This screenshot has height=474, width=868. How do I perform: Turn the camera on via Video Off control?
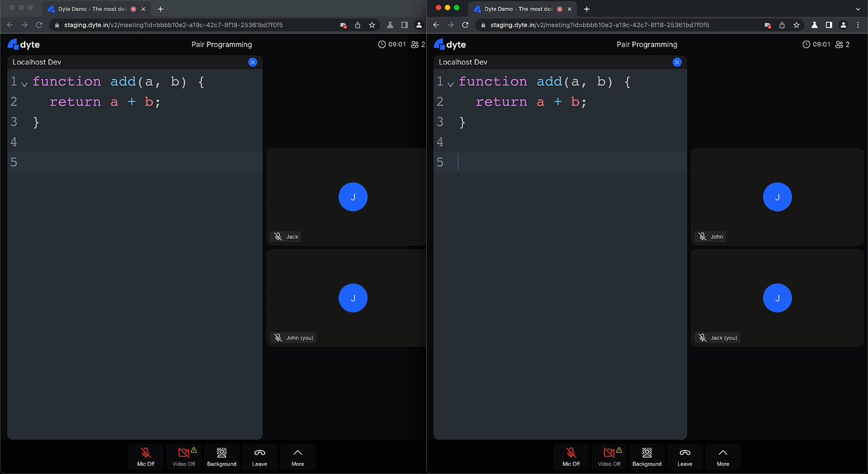point(183,457)
